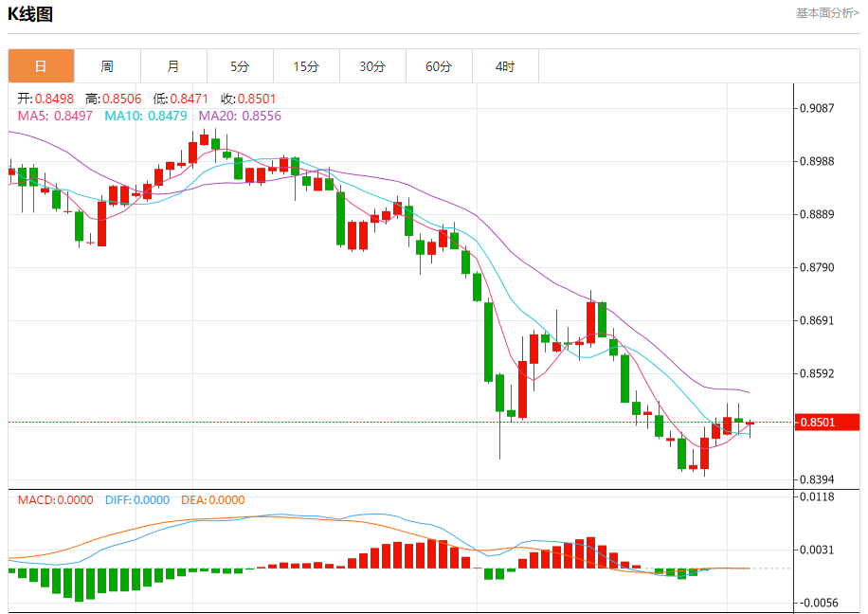
Task: Click the K线图 title
Action: [x=30, y=14]
